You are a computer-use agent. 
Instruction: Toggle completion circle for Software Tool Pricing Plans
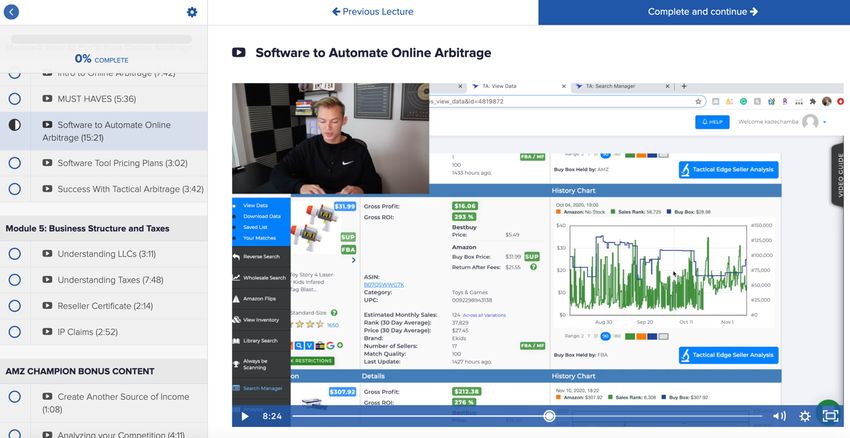15,163
